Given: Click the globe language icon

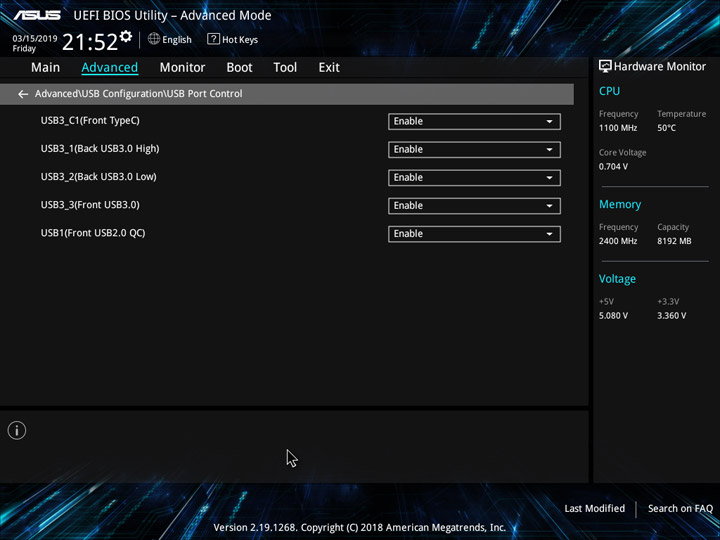Looking at the screenshot, I should click(x=154, y=39).
